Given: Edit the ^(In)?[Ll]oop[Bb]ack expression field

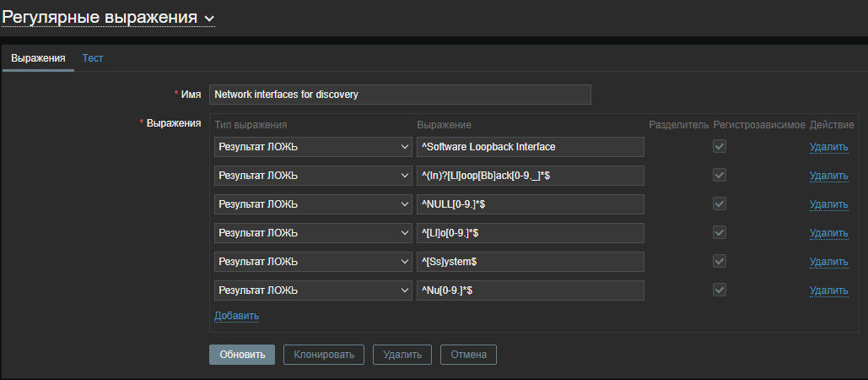Looking at the screenshot, I should pyautogui.click(x=531, y=176).
